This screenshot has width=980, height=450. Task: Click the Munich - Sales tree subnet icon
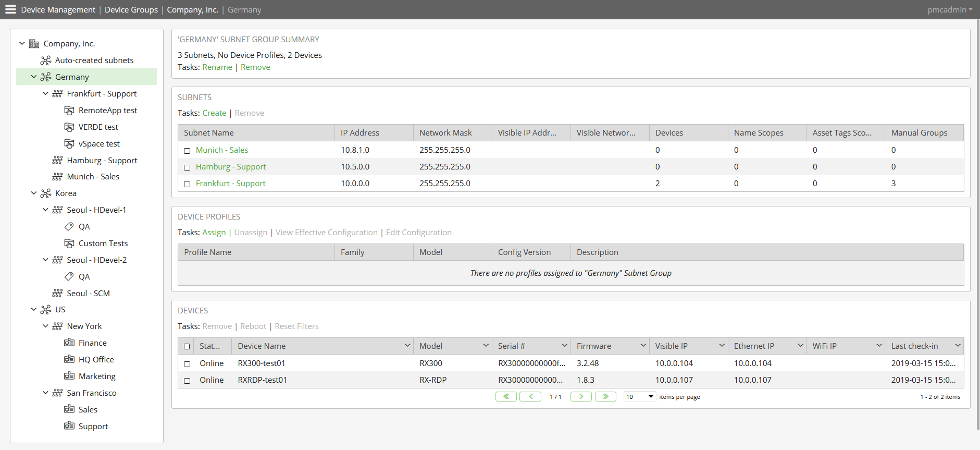click(x=57, y=177)
